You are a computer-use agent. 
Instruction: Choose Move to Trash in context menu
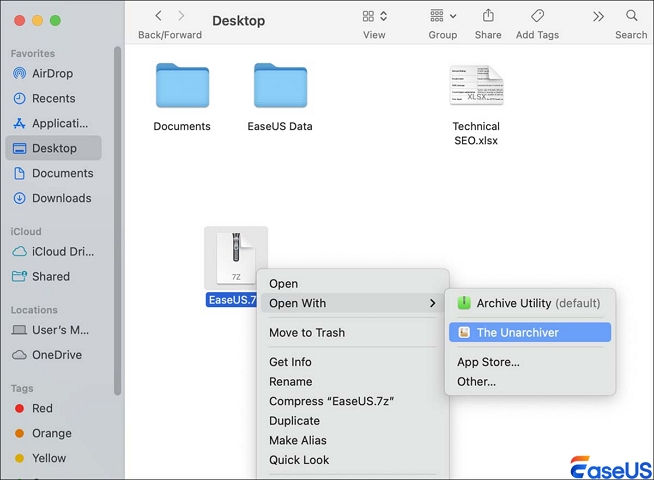click(x=306, y=332)
